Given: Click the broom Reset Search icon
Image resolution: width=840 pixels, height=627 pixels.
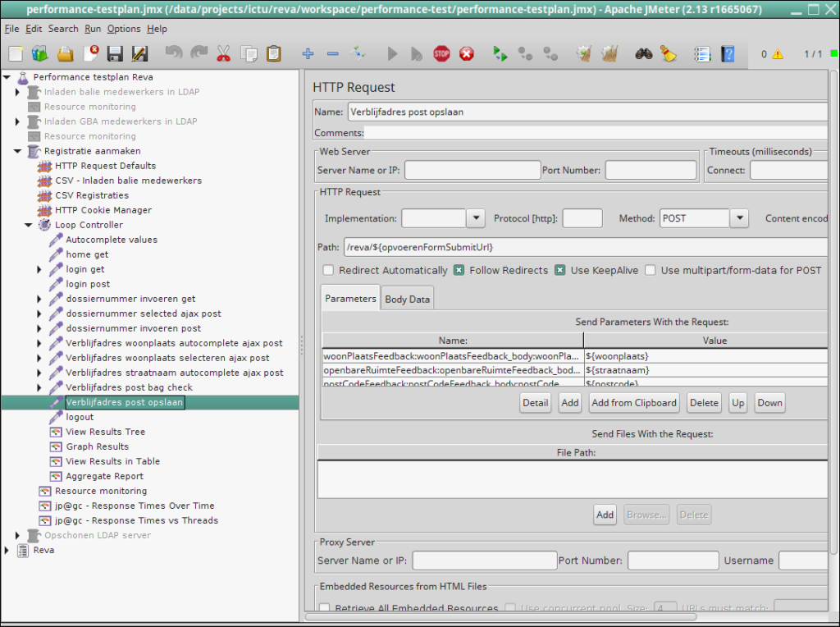Looking at the screenshot, I should 669,54.
